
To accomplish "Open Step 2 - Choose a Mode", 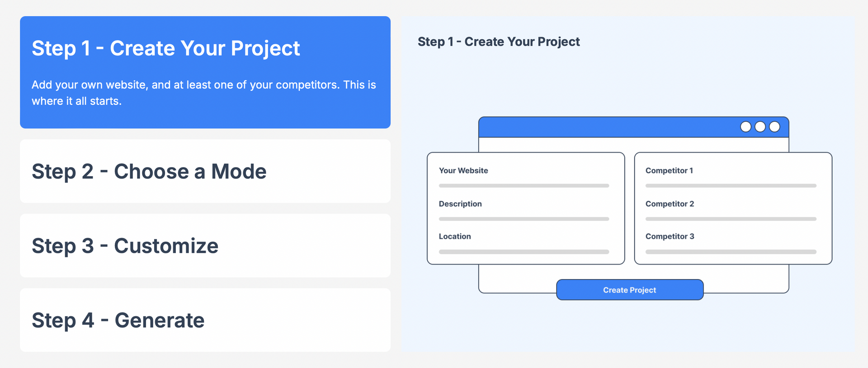I will pos(205,171).
